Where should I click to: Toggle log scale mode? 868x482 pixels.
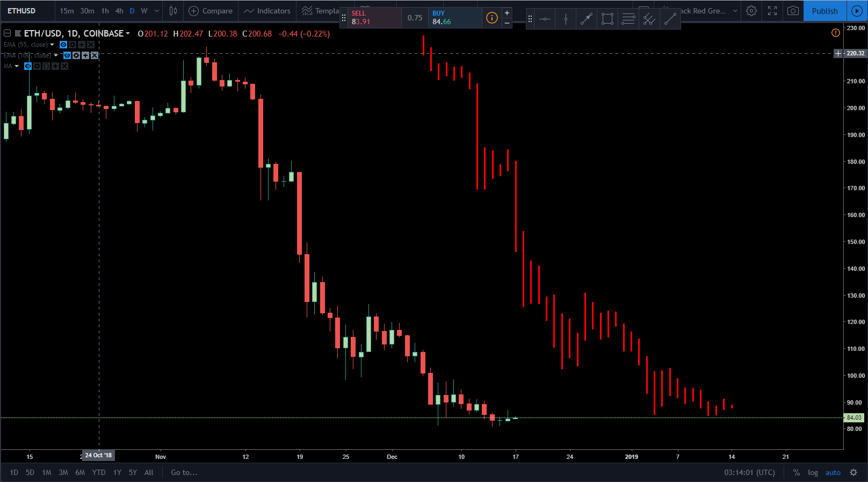click(x=813, y=472)
